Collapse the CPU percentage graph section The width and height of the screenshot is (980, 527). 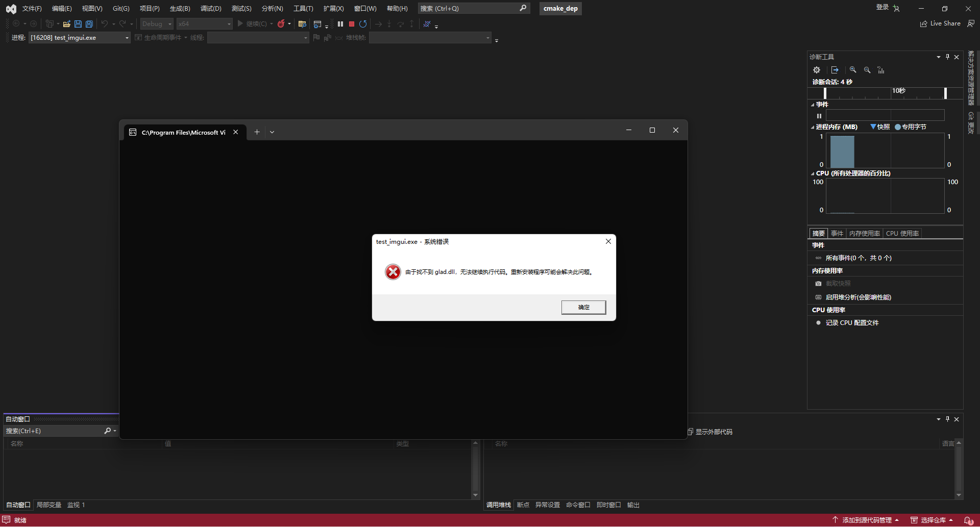[813, 174]
